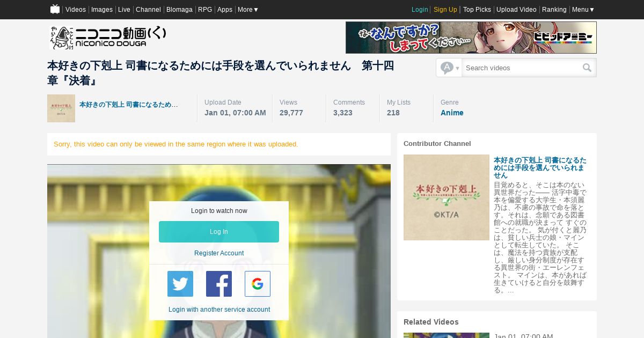Viewport: 644px width, 338px height.
Task: Click the Sign Up link
Action: tap(445, 10)
